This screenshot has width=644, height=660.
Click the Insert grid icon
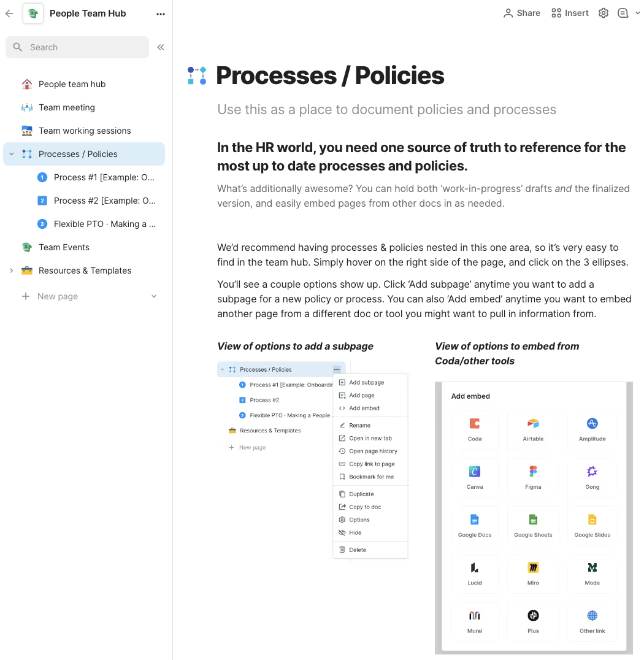tap(556, 13)
